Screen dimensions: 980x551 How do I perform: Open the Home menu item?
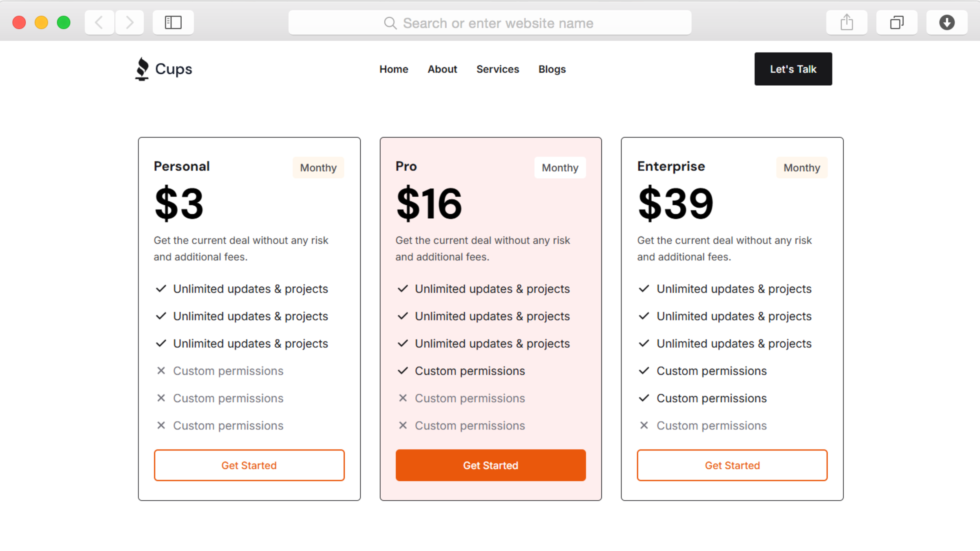[394, 69]
